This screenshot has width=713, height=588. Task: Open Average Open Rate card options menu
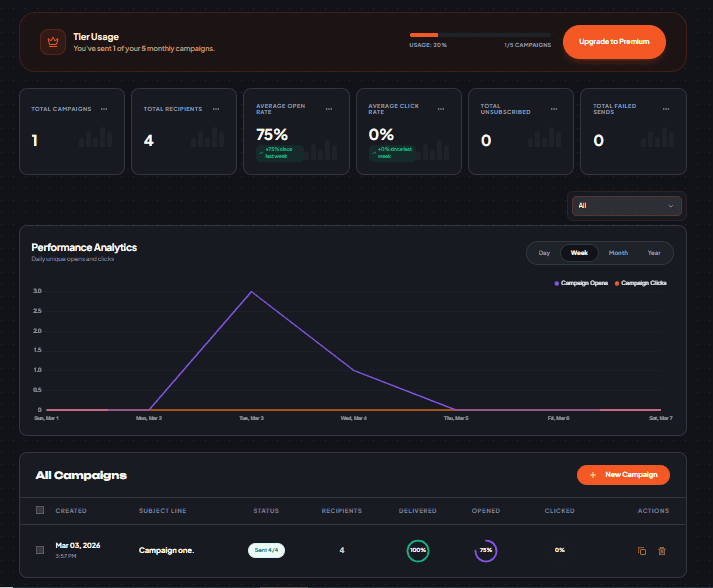[329, 109]
